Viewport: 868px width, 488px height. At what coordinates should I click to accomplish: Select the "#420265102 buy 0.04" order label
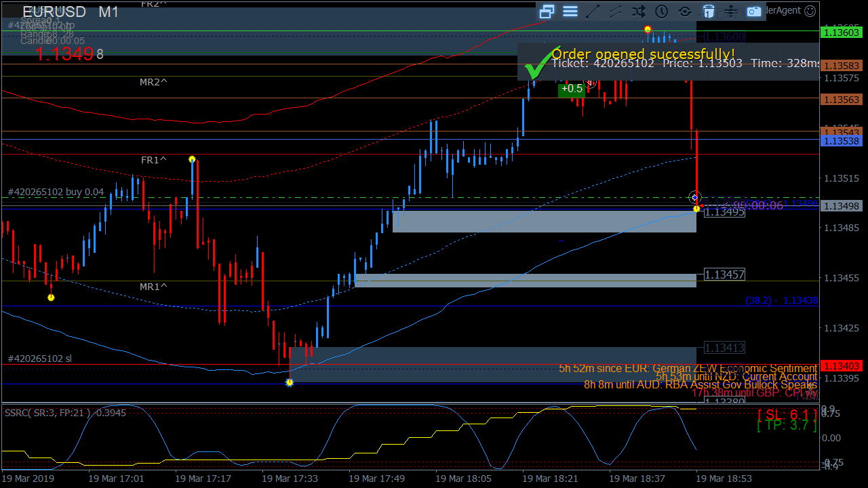[56, 192]
